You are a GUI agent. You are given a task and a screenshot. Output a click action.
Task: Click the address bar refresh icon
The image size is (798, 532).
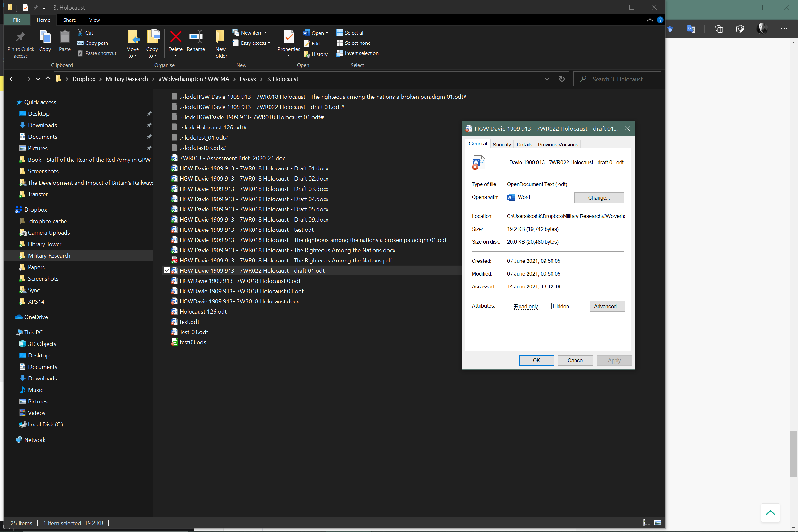pyautogui.click(x=562, y=79)
